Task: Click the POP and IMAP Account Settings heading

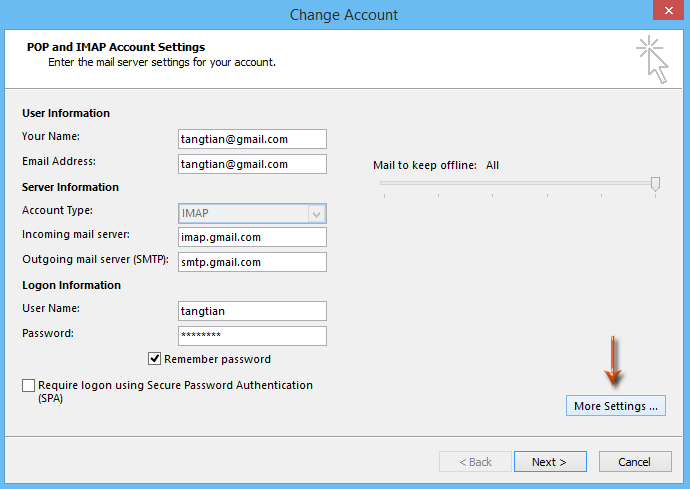Action: pos(116,47)
